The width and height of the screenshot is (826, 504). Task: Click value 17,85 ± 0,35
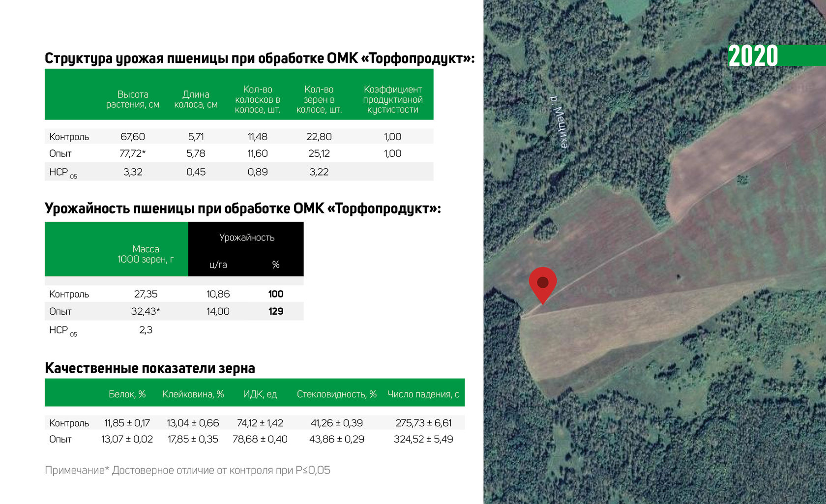tap(193, 439)
